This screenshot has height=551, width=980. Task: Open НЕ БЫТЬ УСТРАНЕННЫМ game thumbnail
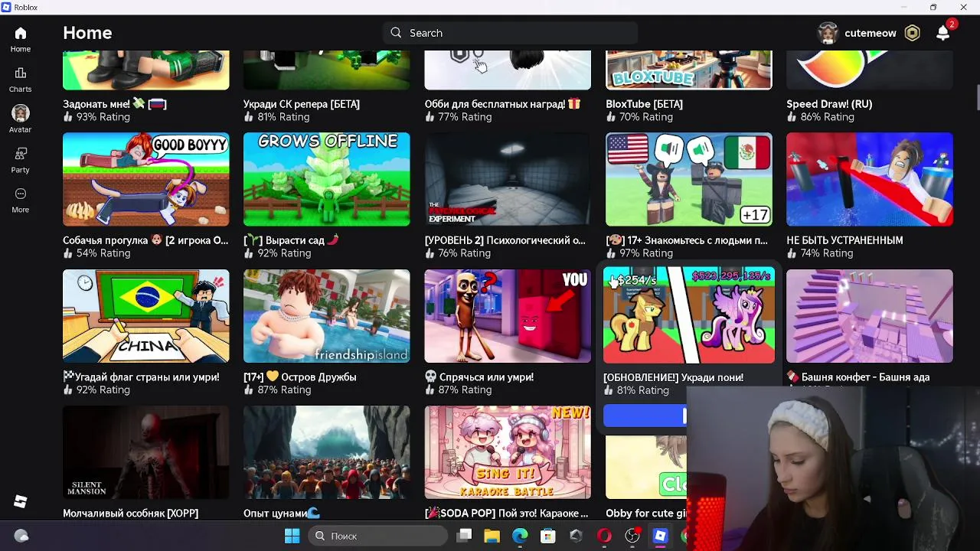pyautogui.click(x=870, y=179)
